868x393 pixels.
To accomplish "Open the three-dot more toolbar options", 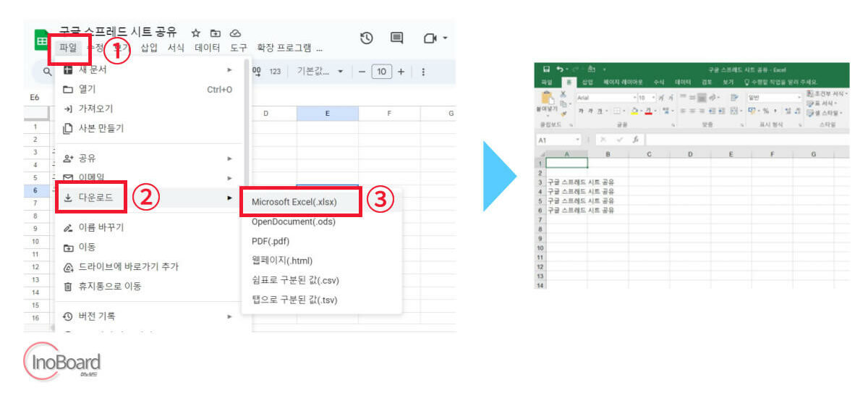I will (x=423, y=72).
